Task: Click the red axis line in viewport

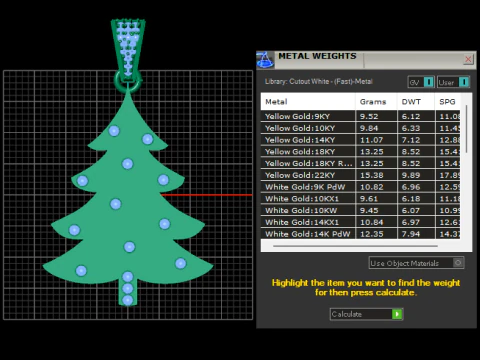Action: pyautogui.click(x=207, y=195)
